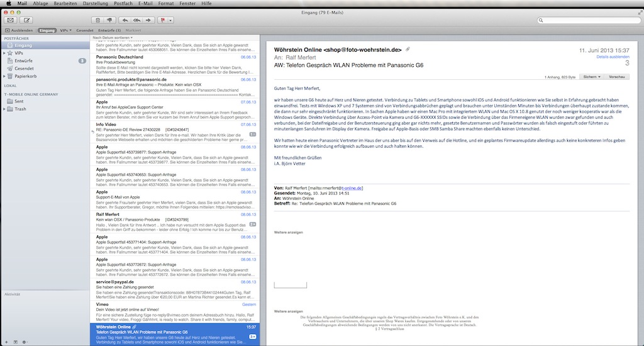This screenshot has height=346, width=644.
Task: Open Apple Supportfall 453739877 email
Action: point(175,155)
